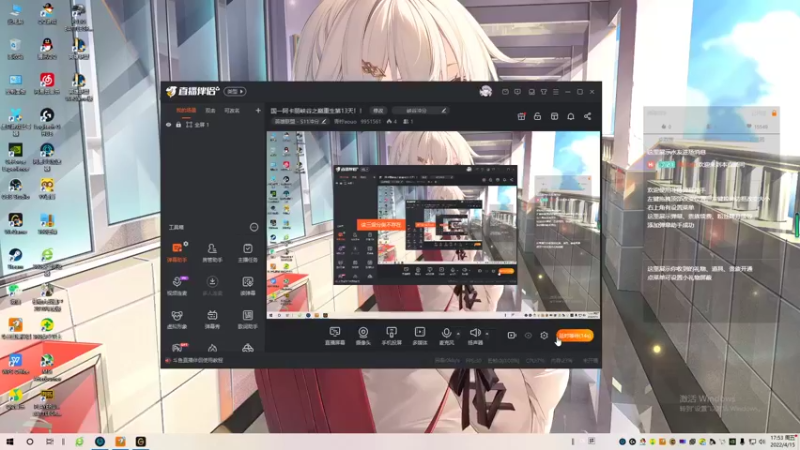Click the record video camera icon
The width and height of the screenshot is (800, 450).
512,335
